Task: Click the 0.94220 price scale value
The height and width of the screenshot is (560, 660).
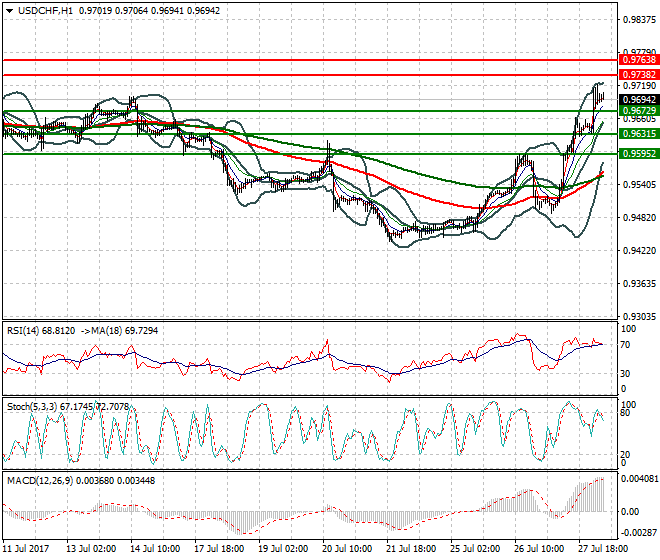Action: point(639,251)
